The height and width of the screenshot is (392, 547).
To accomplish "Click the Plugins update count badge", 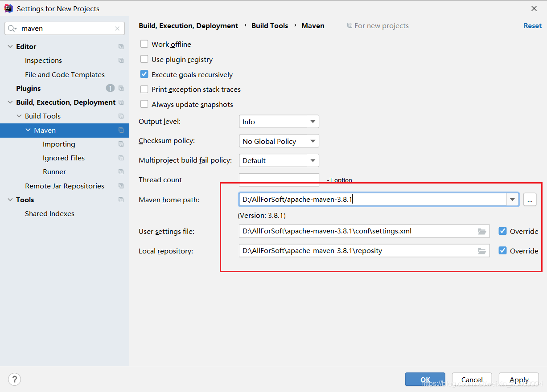I will 110,88.
